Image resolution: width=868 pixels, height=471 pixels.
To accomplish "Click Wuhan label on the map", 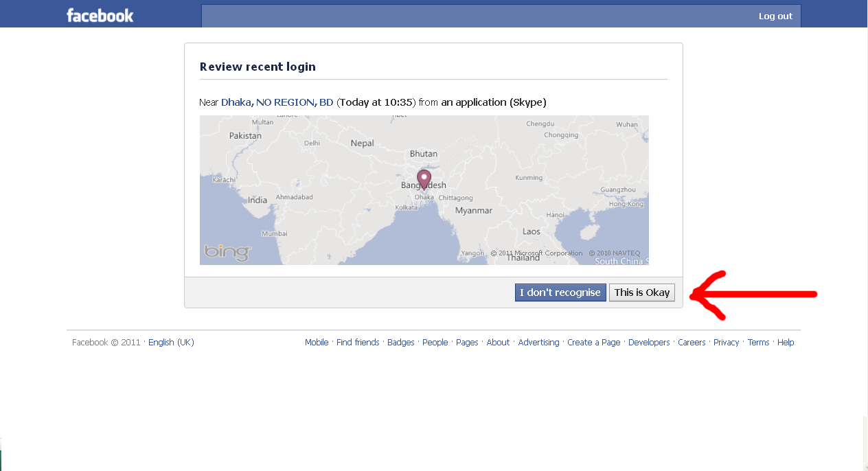I will coord(627,124).
